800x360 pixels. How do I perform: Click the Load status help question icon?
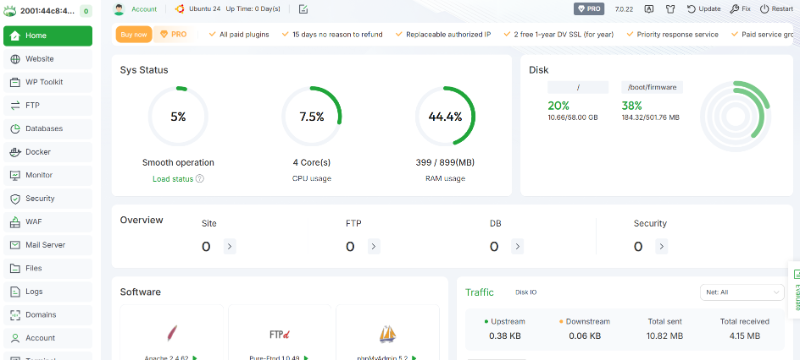tap(200, 179)
